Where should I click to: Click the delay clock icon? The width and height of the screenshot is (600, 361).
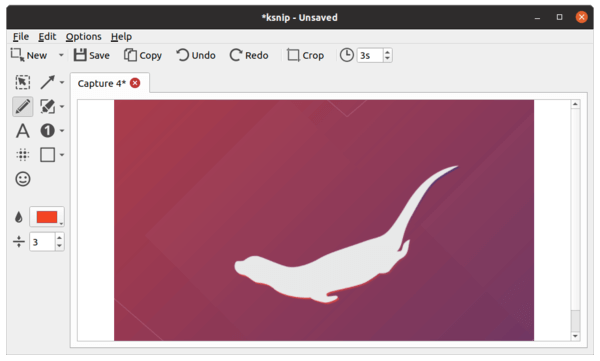[x=347, y=55]
